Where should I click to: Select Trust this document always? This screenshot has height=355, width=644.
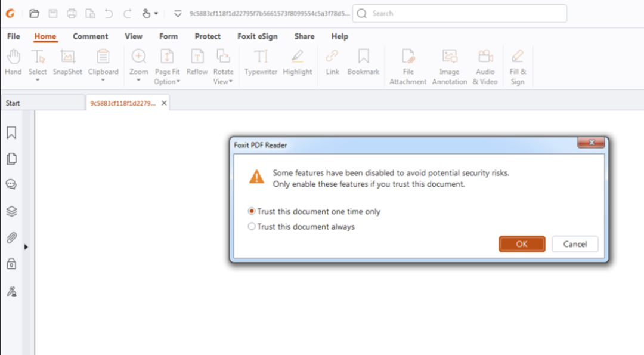click(301, 226)
